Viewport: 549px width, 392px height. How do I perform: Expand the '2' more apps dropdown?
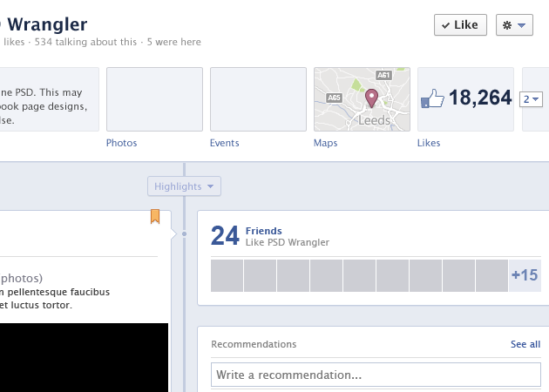coord(531,99)
